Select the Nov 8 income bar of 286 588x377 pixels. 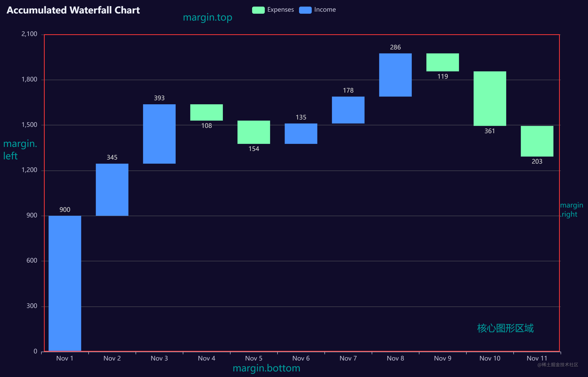(395, 75)
